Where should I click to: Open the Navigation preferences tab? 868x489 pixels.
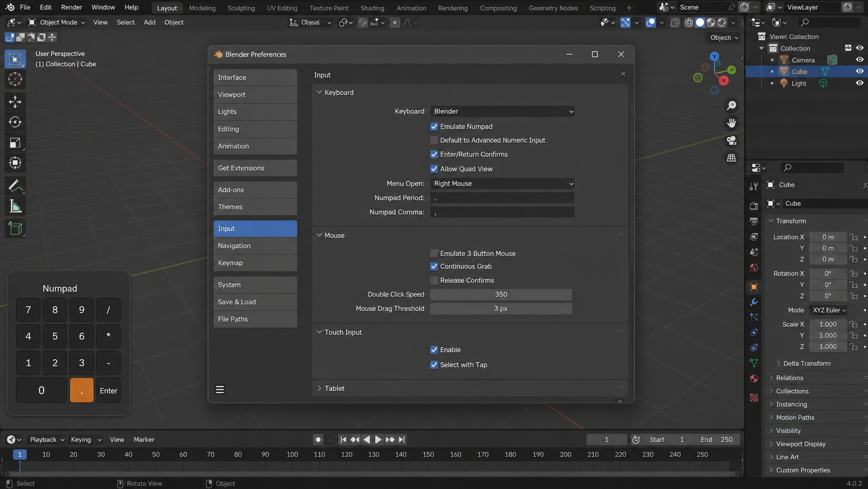255,246
